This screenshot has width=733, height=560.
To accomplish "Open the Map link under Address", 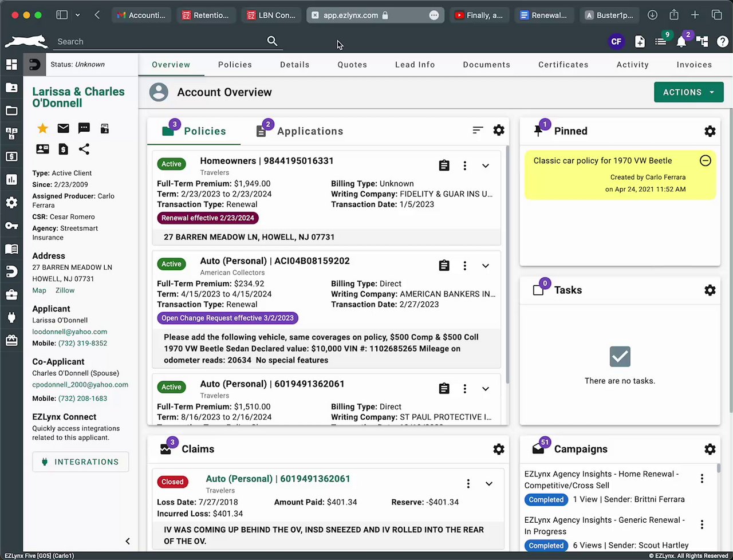I will click(40, 290).
